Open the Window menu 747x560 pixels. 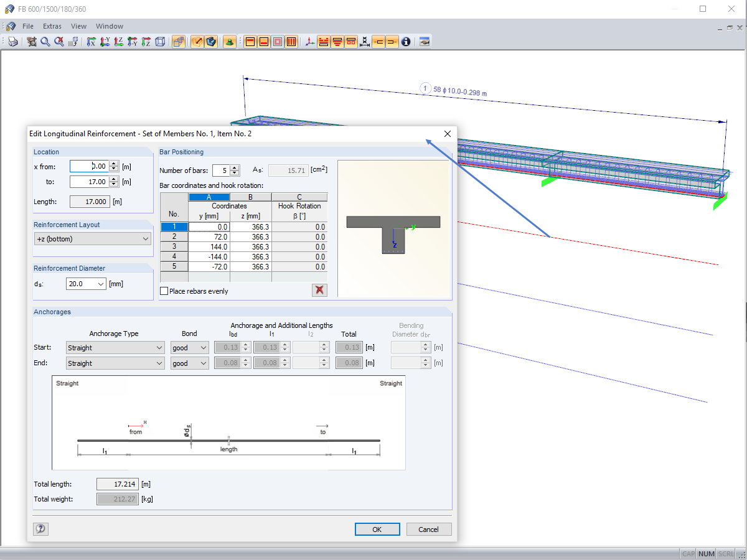tap(110, 26)
